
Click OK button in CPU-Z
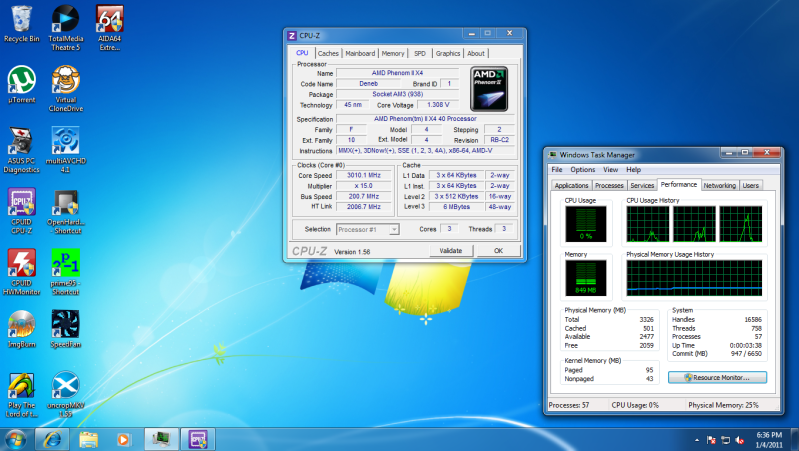[498, 251]
